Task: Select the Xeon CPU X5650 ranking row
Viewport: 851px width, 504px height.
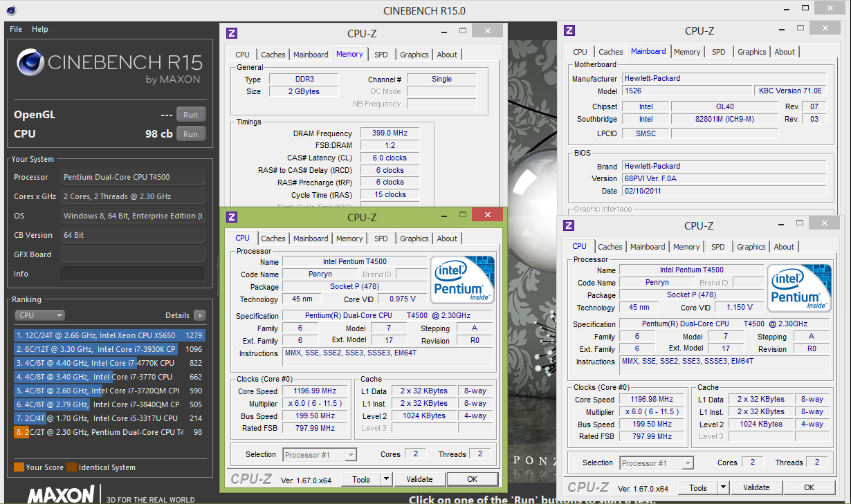Action: coord(109,335)
